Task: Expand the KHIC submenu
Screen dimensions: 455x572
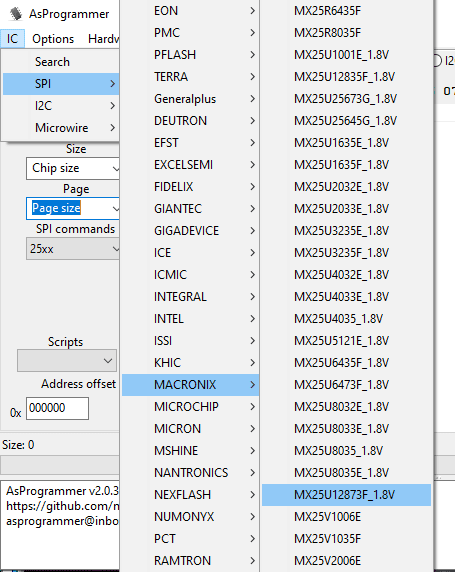Action: point(190,363)
